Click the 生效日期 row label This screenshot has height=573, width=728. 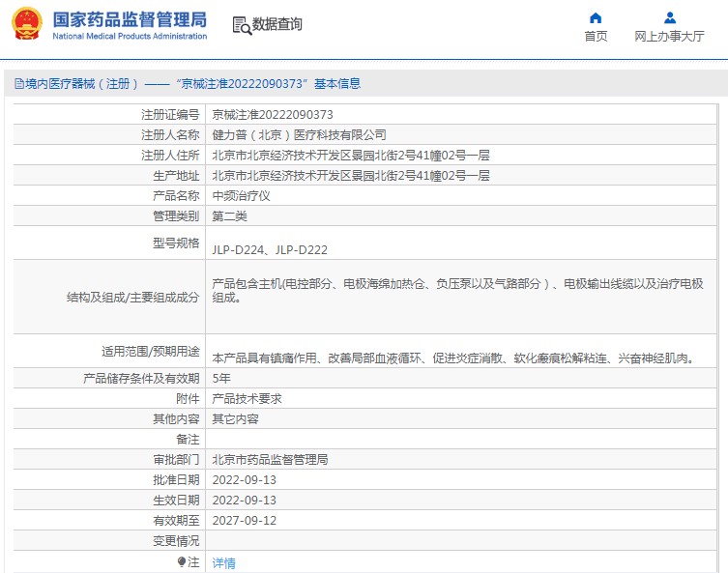176,501
